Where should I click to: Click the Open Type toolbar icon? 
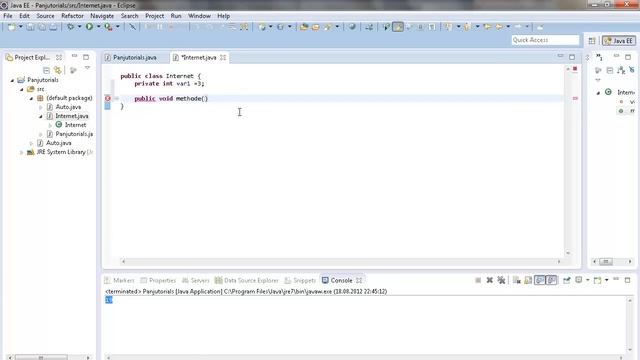(x=304, y=27)
